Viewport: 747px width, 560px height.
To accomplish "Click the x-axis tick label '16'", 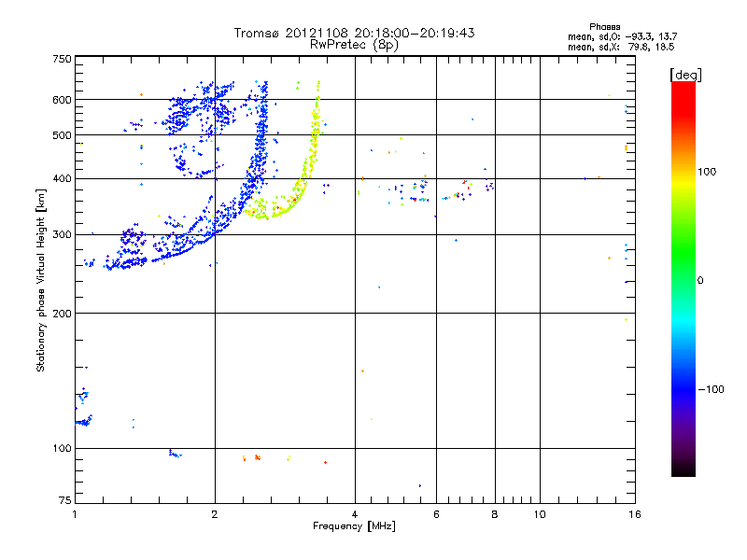I will coord(635,514).
